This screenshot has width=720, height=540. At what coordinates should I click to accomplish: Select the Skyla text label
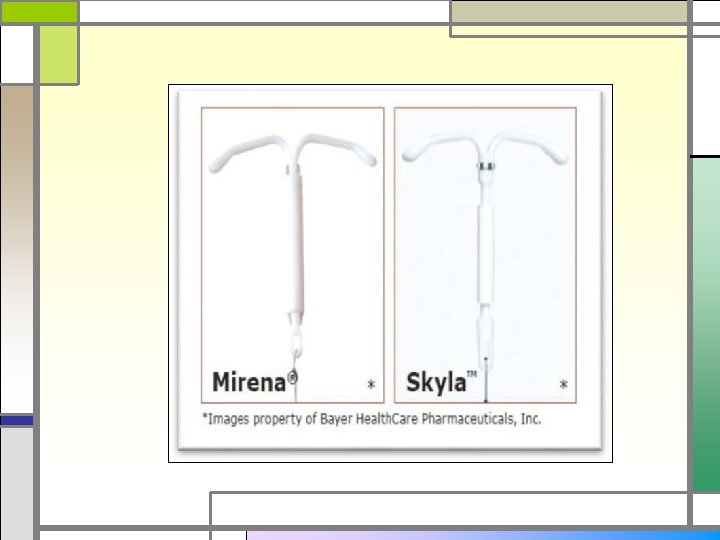coord(436,383)
